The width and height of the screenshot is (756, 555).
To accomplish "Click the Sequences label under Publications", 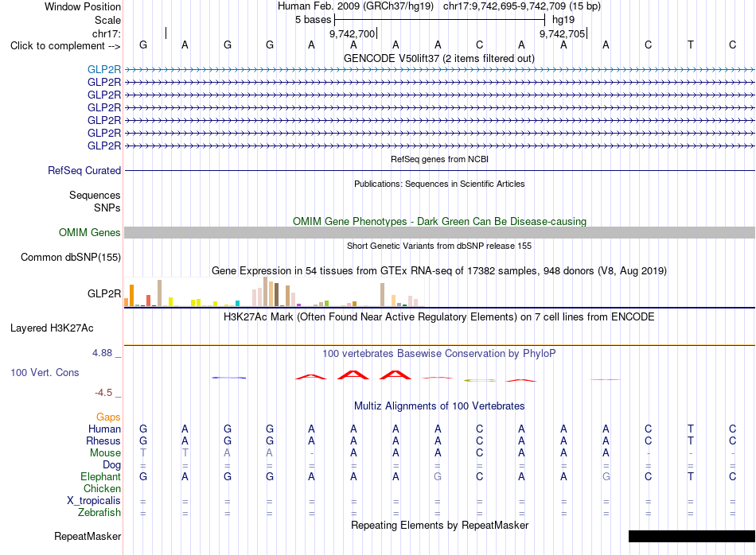I will pos(95,195).
